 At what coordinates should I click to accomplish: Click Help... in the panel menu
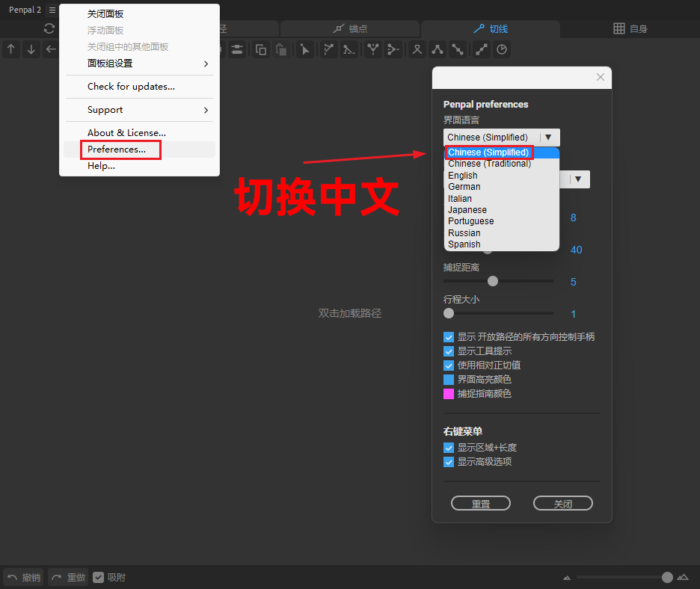click(139, 166)
